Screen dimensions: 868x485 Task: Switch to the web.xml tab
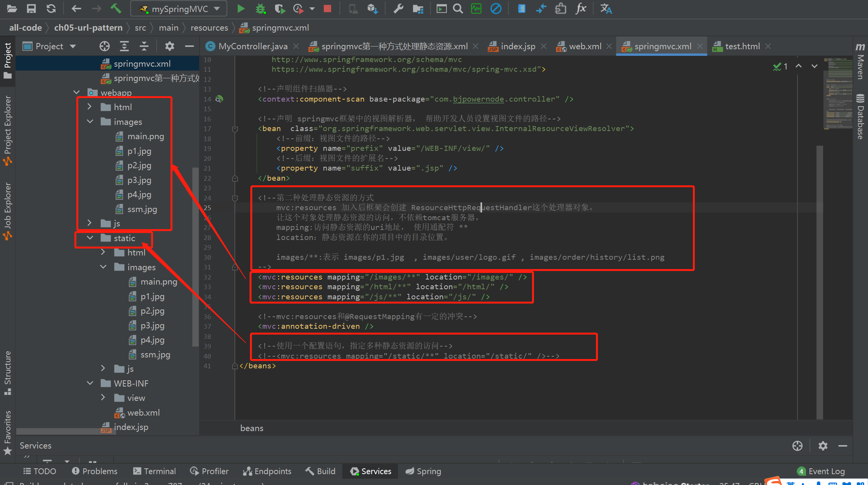[580, 46]
